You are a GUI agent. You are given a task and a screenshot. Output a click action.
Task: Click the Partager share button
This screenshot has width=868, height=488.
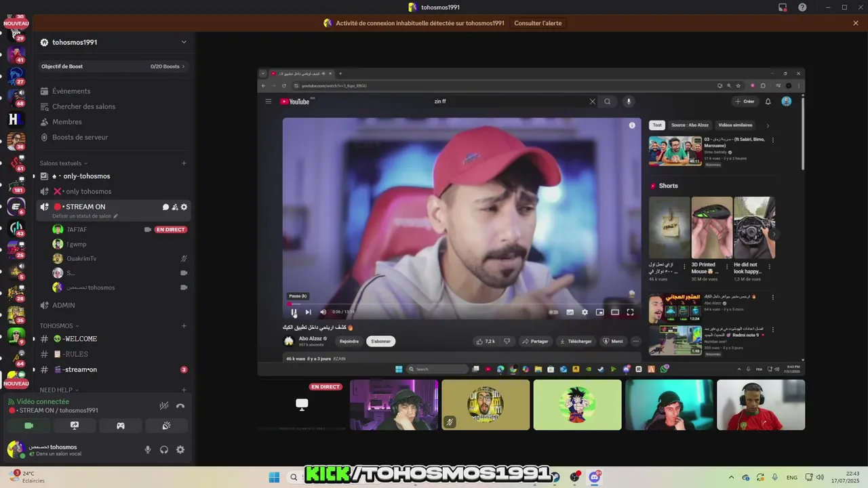click(535, 341)
